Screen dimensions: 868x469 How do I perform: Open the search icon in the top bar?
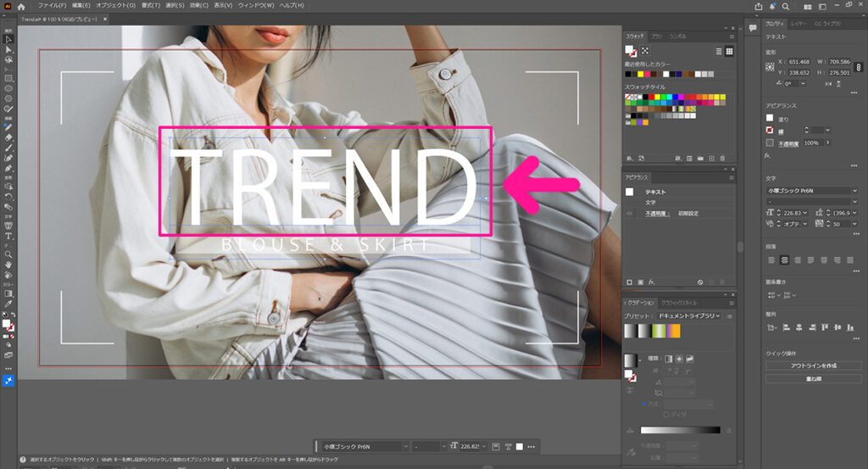(x=786, y=7)
